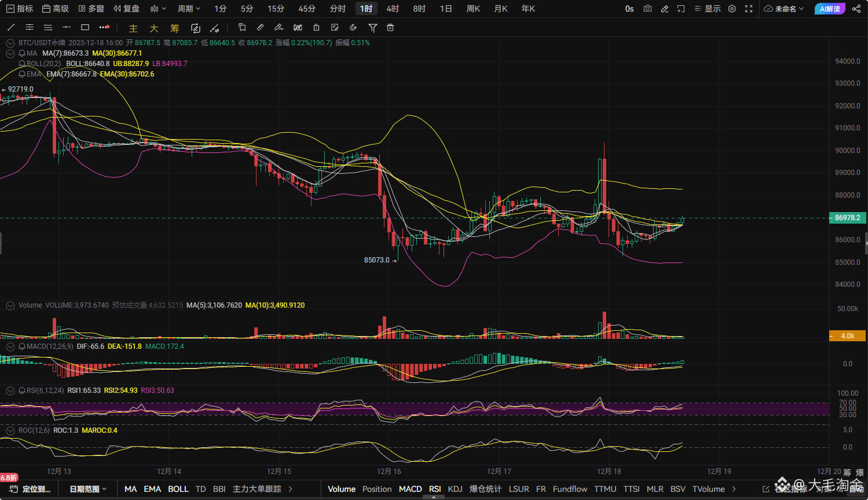
Task: Click the 定位到 locate button
Action: click(x=30, y=489)
